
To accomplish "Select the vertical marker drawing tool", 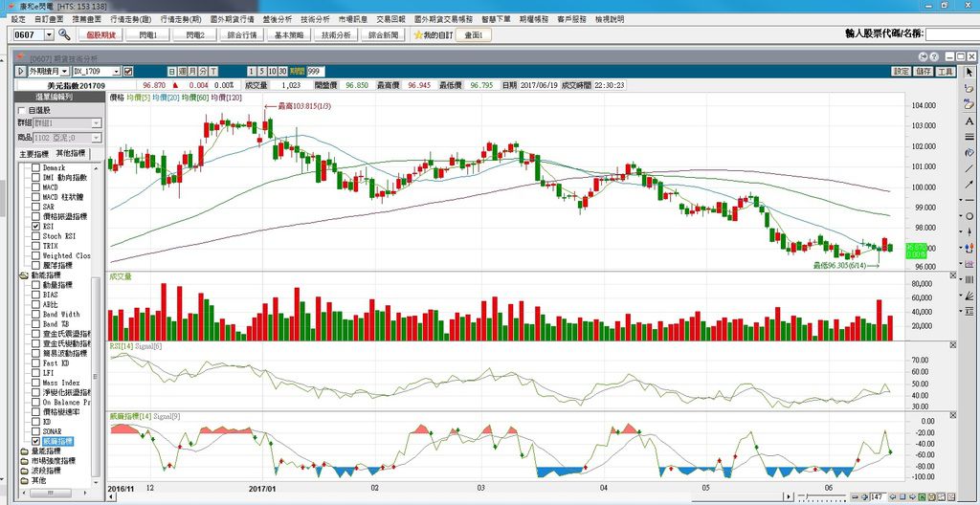I will 969,231.
